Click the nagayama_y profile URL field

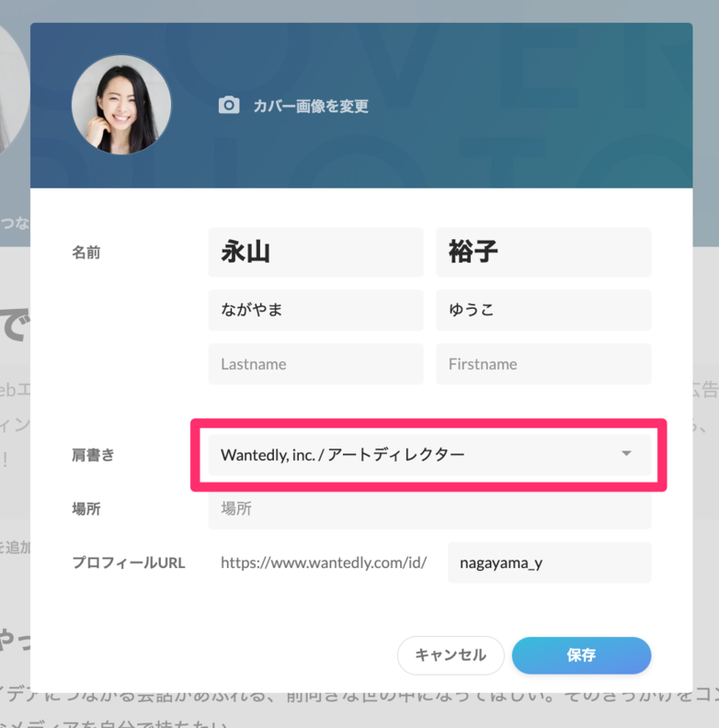[x=550, y=563]
